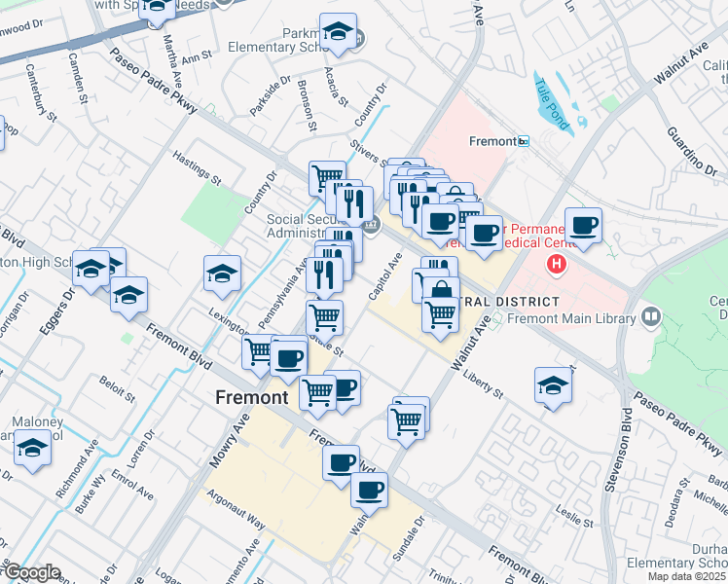Screen dimensions: 728x584
Task: Click school marker between Country Dr and Pennsylvania Ave
Action: [223, 275]
